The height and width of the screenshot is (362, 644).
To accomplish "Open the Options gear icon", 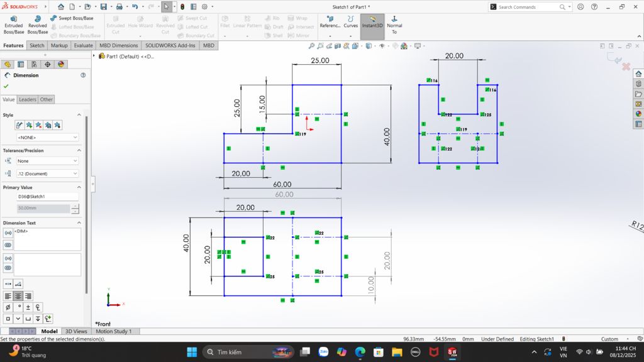I will (204, 6).
